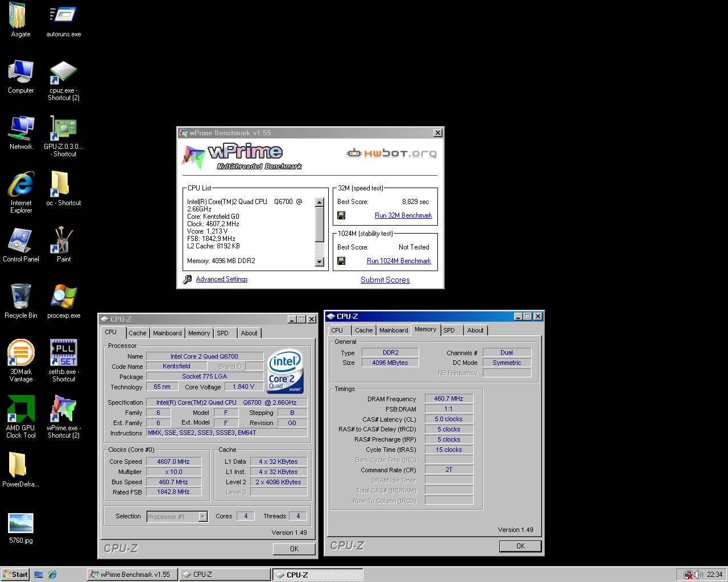Switch to About tab in right CPU-Z window
The image size is (728, 582).
[475, 330]
